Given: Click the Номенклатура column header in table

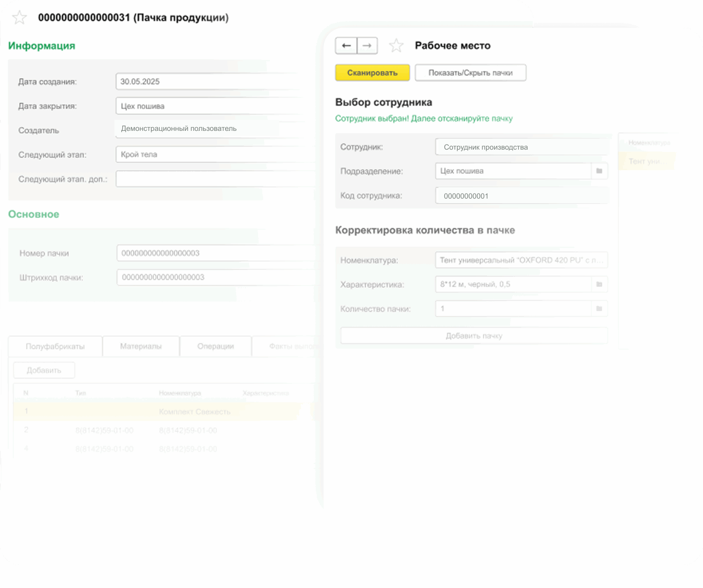Looking at the screenshot, I should coord(180,394).
